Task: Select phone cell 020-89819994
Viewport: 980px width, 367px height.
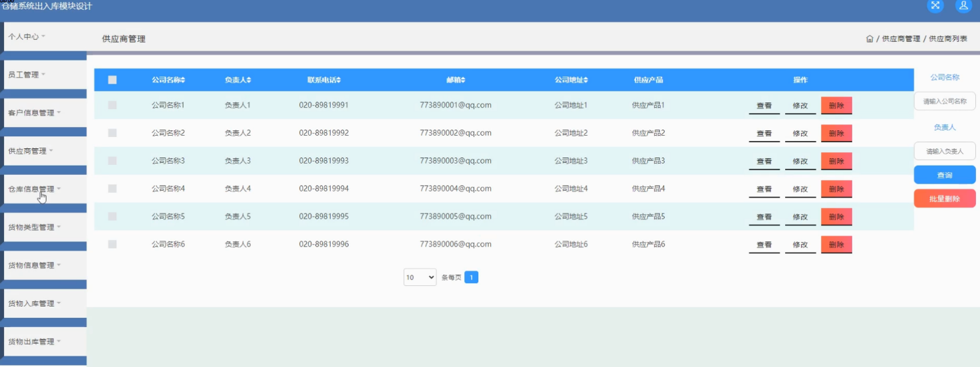Action: click(324, 189)
